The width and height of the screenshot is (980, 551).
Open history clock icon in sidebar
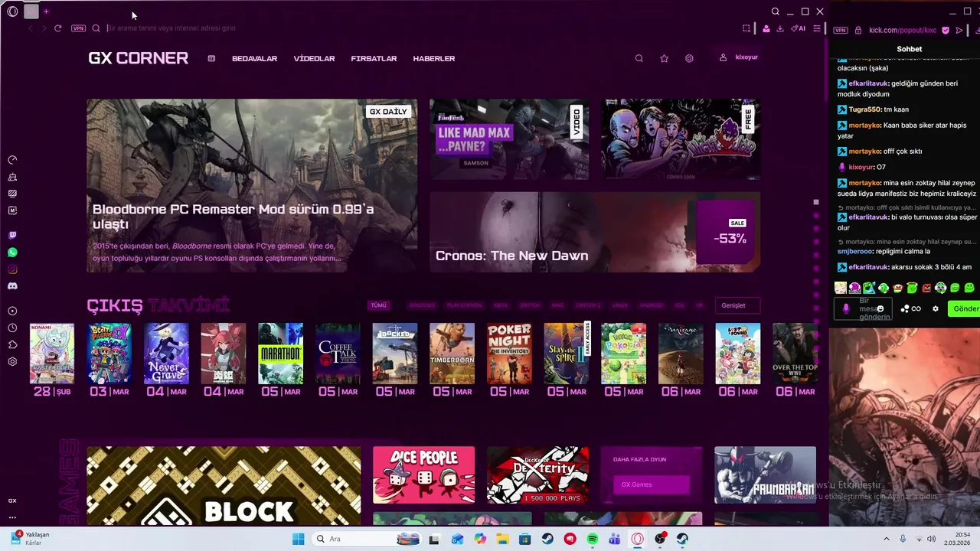coord(12,328)
